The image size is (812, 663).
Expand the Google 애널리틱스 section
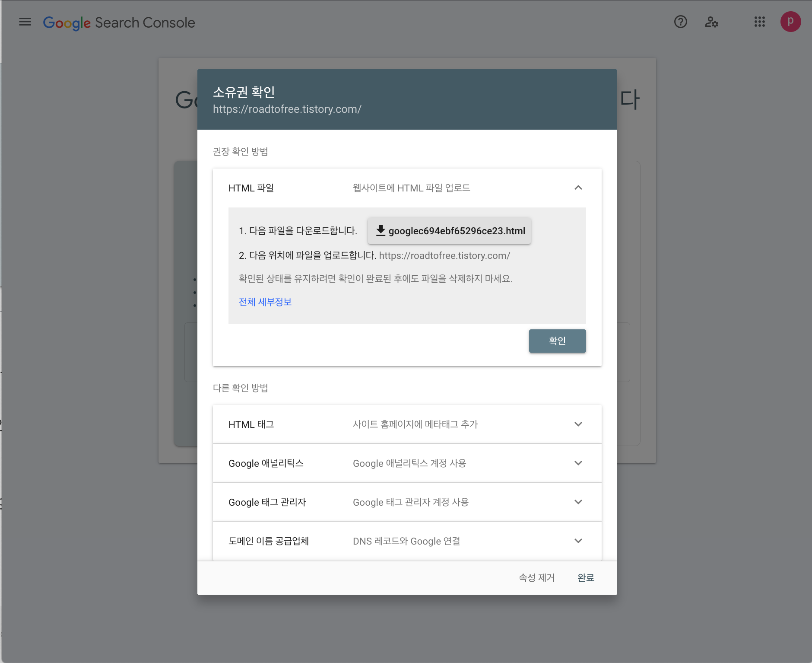(578, 463)
